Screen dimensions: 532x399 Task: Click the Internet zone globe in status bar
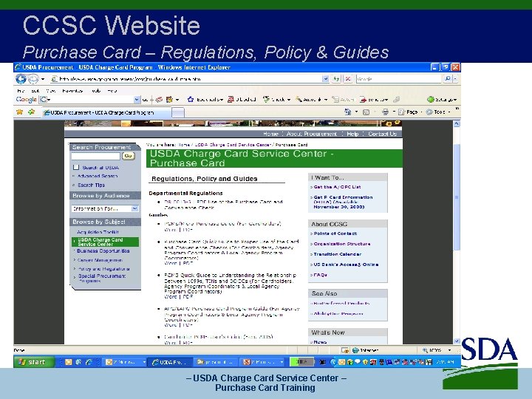(x=355, y=350)
